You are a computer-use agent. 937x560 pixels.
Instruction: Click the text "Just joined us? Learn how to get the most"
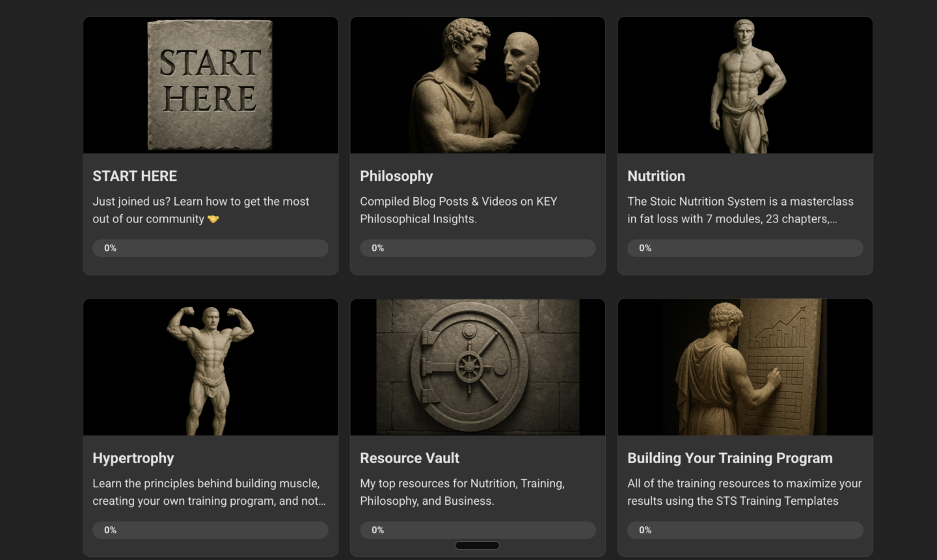click(x=201, y=202)
